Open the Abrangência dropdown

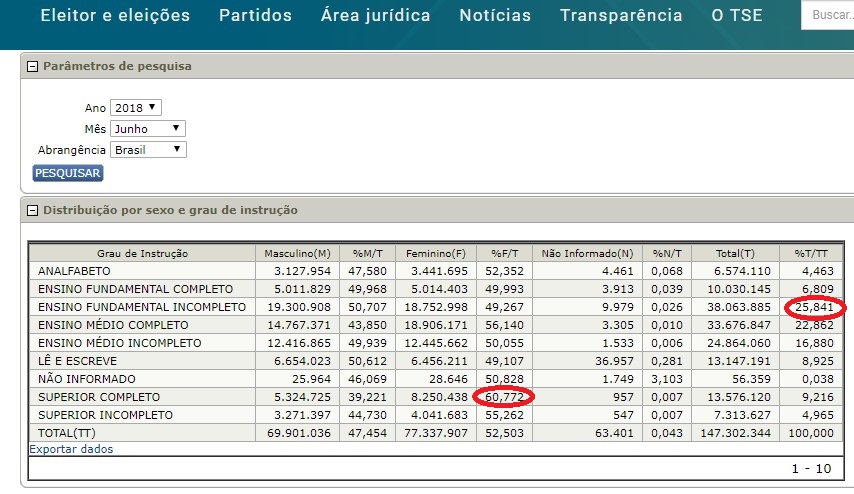pyautogui.click(x=148, y=150)
